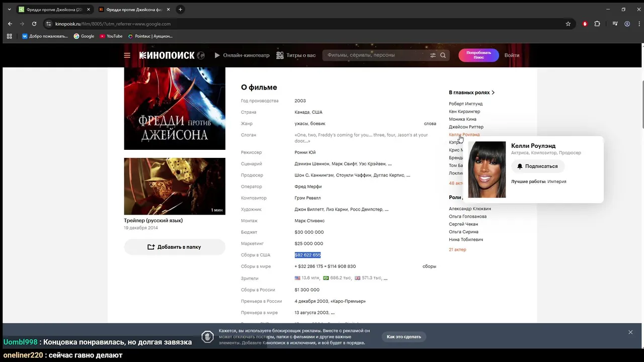Reload the page
644x362 pixels.
click(x=34, y=24)
